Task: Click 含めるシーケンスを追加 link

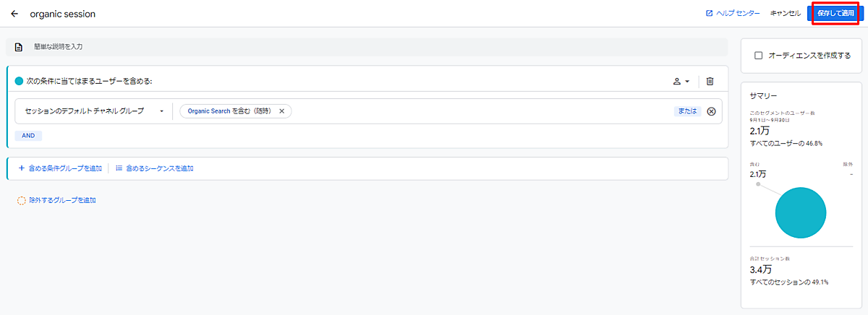Action: click(x=159, y=168)
